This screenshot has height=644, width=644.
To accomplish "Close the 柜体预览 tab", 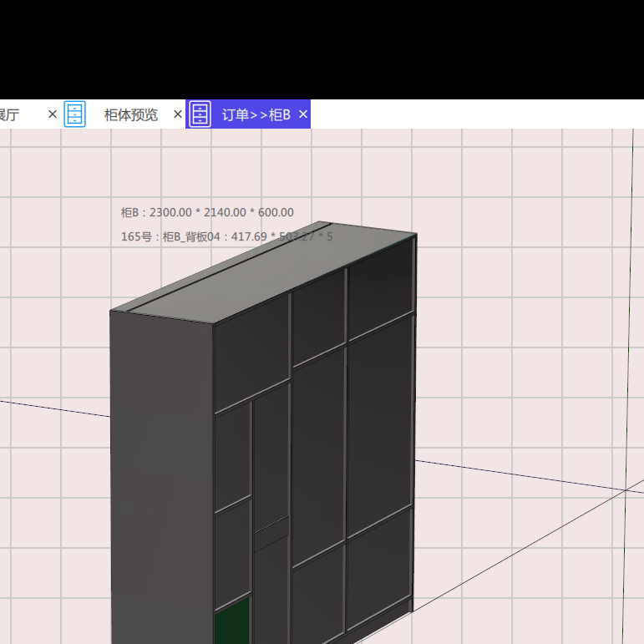I will click(x=177, y=114).
